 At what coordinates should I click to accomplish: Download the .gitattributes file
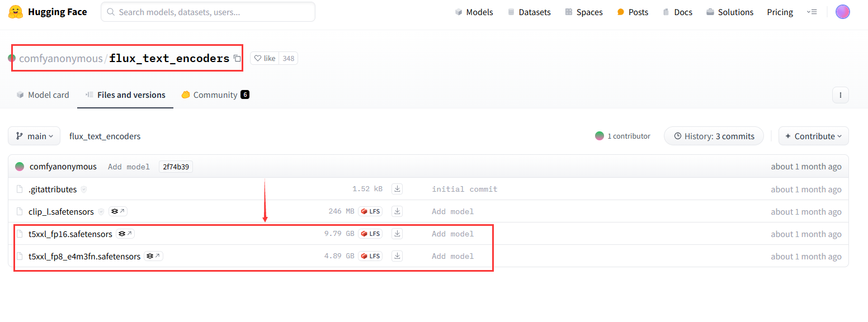click(397, 189)
